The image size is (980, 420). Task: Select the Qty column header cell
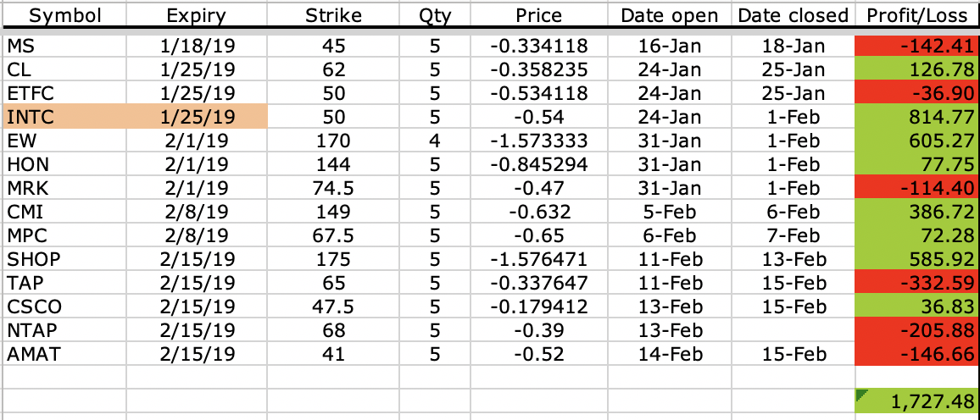click(435, 15)
